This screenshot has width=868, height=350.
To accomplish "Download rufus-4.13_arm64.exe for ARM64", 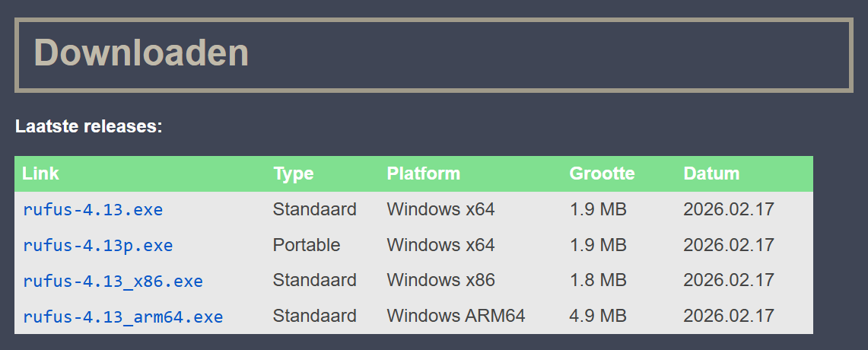I will pos(123,317).
